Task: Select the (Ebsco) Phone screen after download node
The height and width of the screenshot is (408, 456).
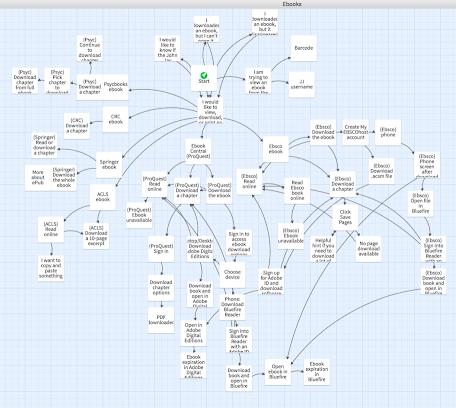Action: click(x=427, y=165)
